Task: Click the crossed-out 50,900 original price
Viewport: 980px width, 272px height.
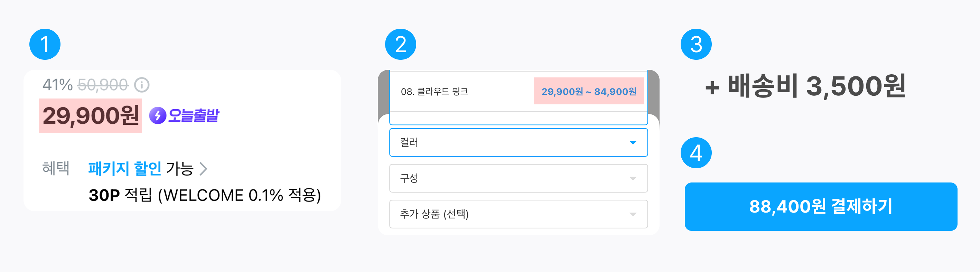Action: [103, 85]
